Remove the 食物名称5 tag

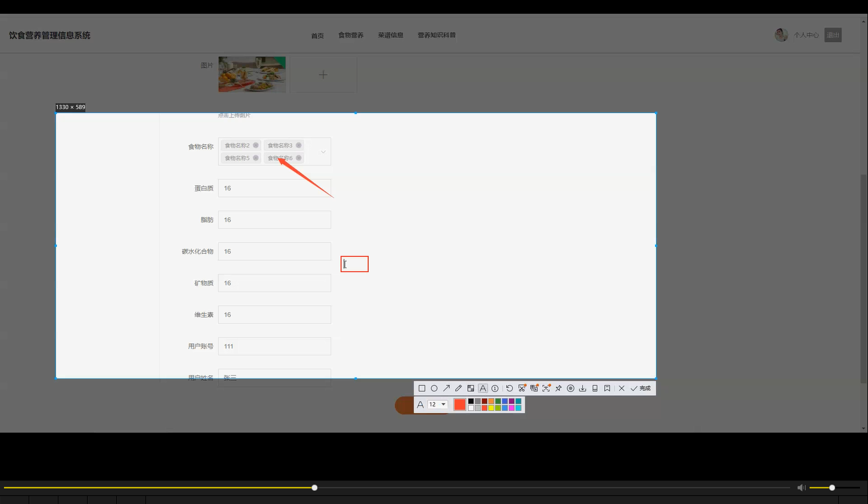click(255, 157)
